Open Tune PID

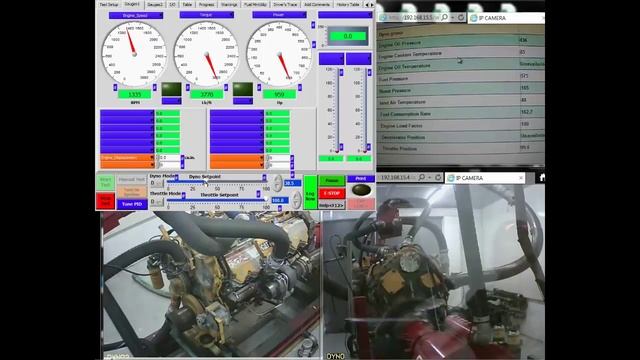tap(132, 204)
